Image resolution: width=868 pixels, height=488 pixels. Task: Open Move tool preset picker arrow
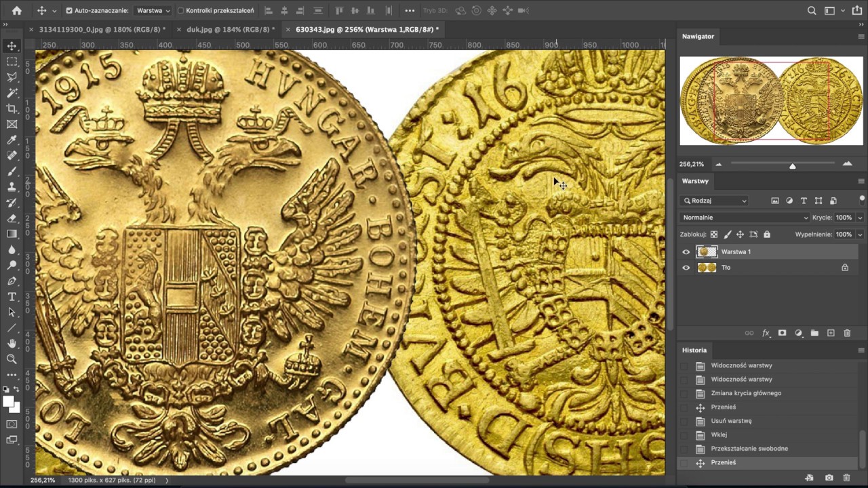click(x=54, y=11)
